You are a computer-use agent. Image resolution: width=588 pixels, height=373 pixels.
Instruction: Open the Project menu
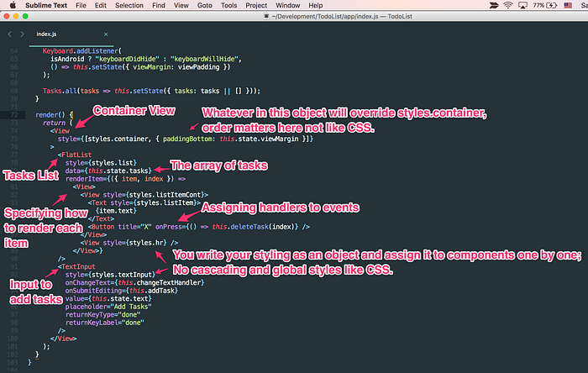(256, 5)
